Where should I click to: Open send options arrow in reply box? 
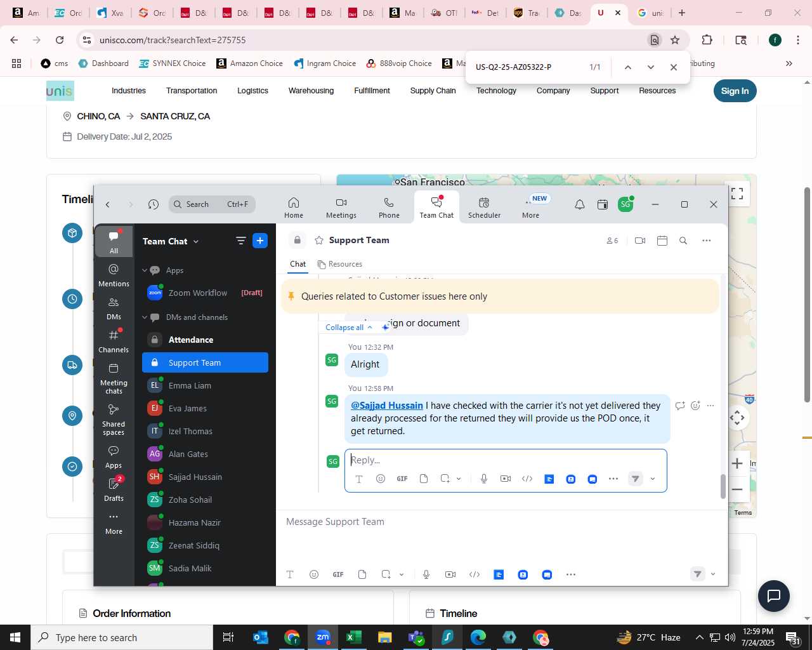pos(653,479)
